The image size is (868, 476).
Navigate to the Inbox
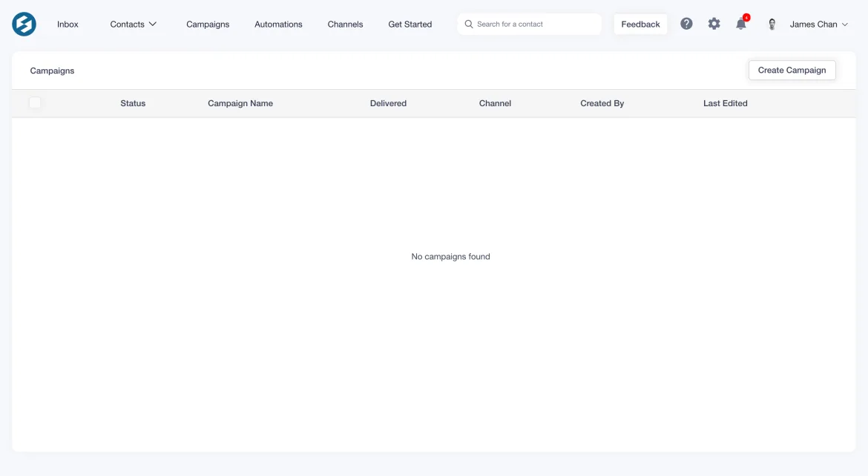[68, 24]
